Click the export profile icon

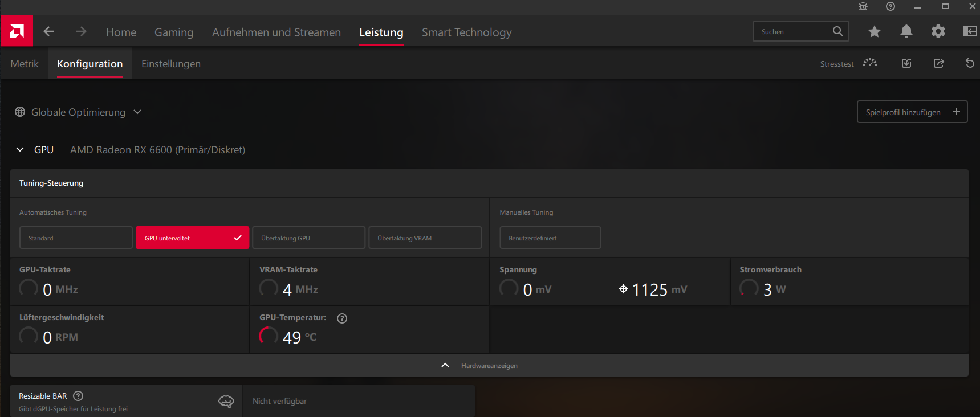(x=938, y=63)
